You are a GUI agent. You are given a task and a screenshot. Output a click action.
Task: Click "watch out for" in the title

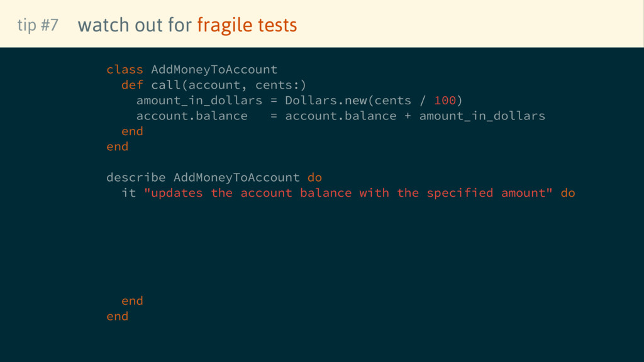pos(135,25)
